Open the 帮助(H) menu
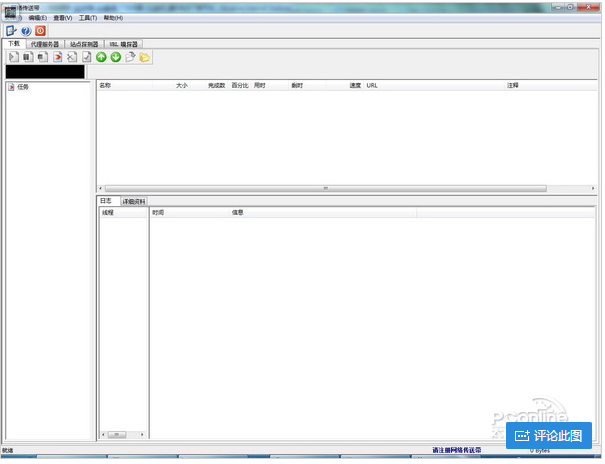 click(113, 18)
